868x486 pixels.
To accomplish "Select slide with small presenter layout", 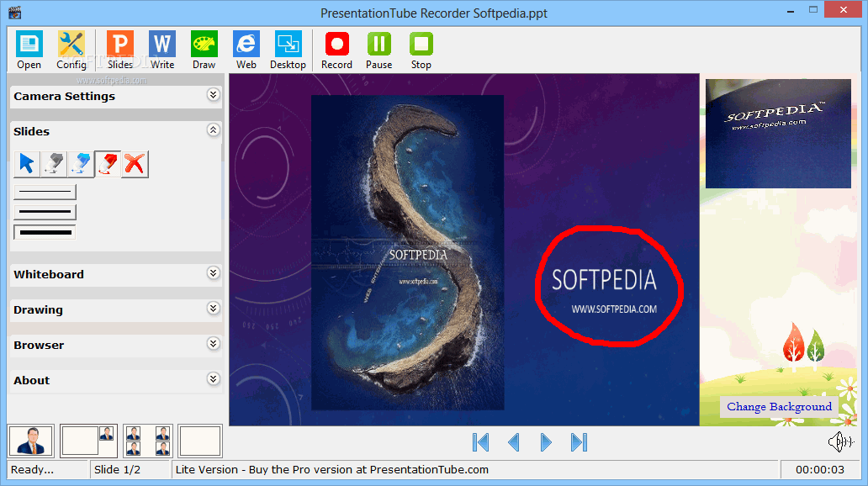I will point(88,441).
